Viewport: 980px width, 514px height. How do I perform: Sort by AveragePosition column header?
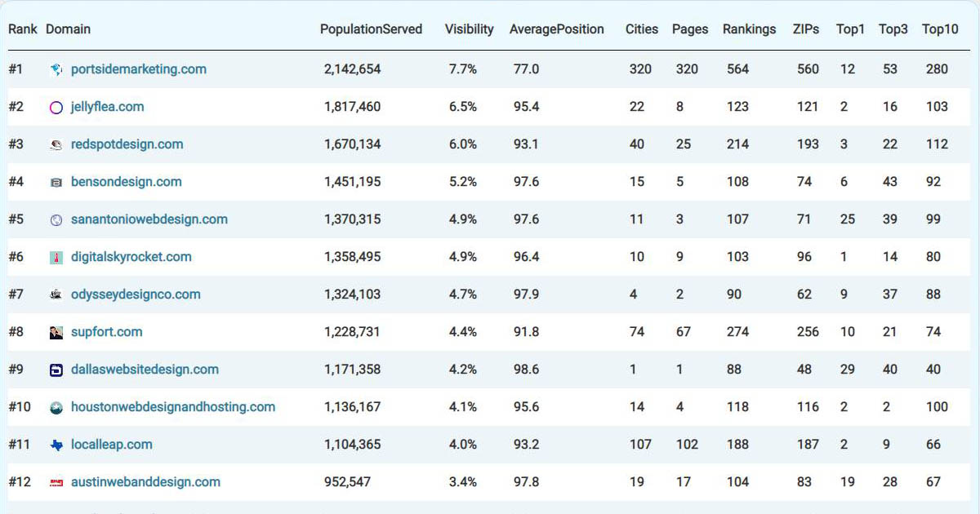pos(556,29)
